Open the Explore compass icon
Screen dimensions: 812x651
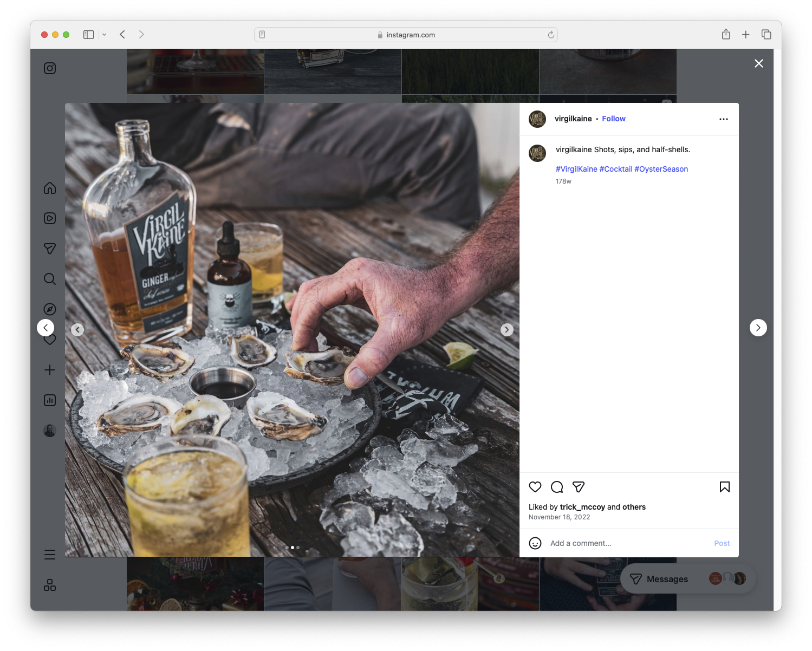pyautogui.click(x=49, y=309)
